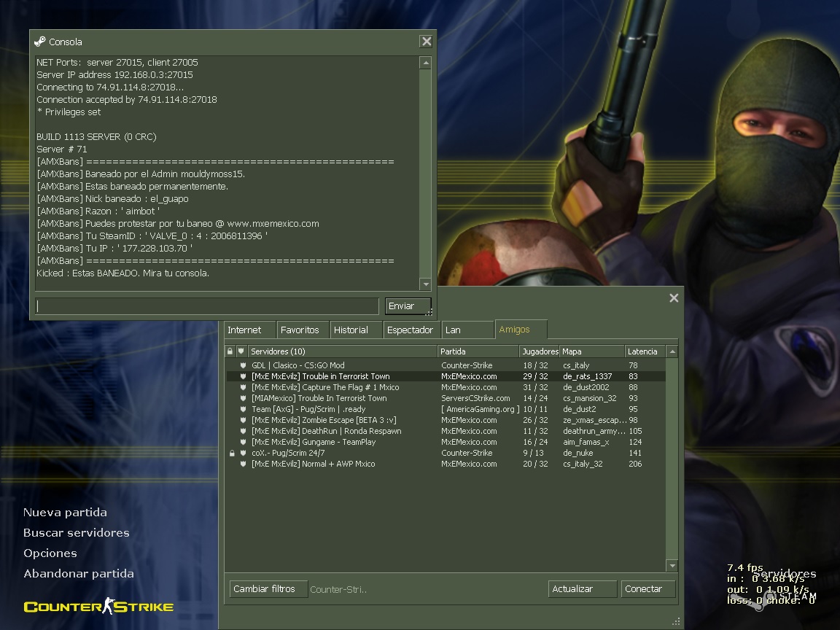Select [MIAMexico] Trouble In Terrorist Town server

click(x=446, y=399)
